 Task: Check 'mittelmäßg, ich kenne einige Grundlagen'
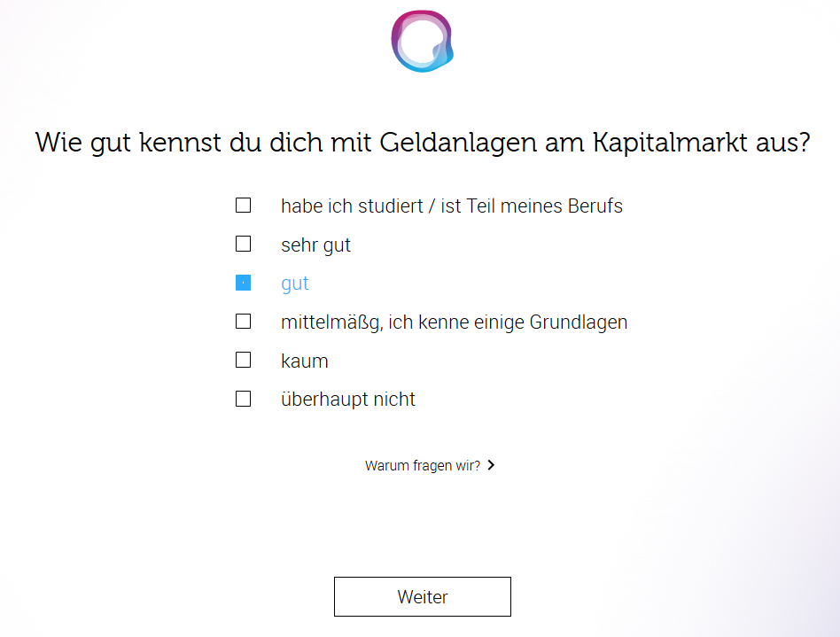pos(243,321)
